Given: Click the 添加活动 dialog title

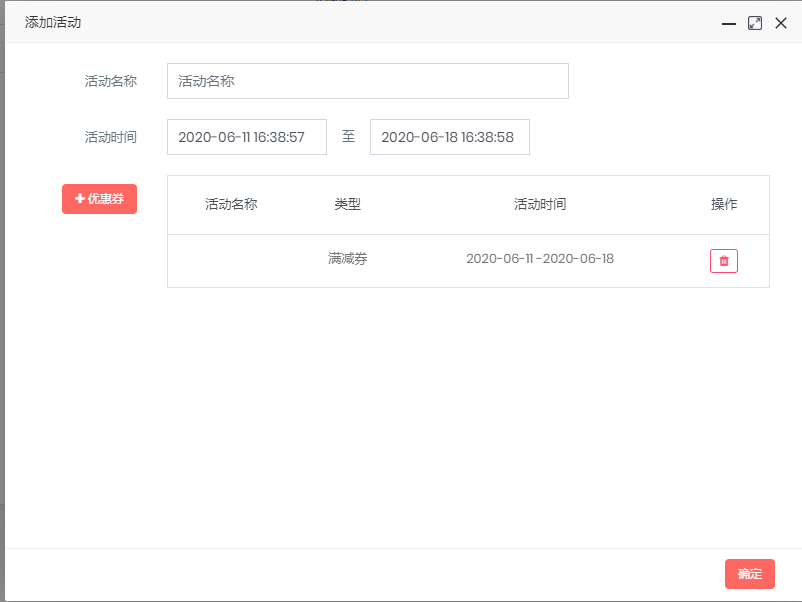Looking at the screenshot, I should pos(53,22).
